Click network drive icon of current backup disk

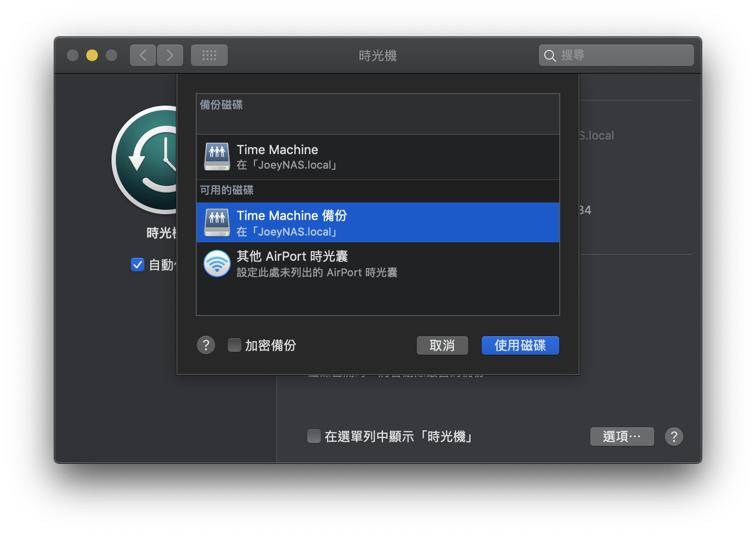tap(217, 157)
